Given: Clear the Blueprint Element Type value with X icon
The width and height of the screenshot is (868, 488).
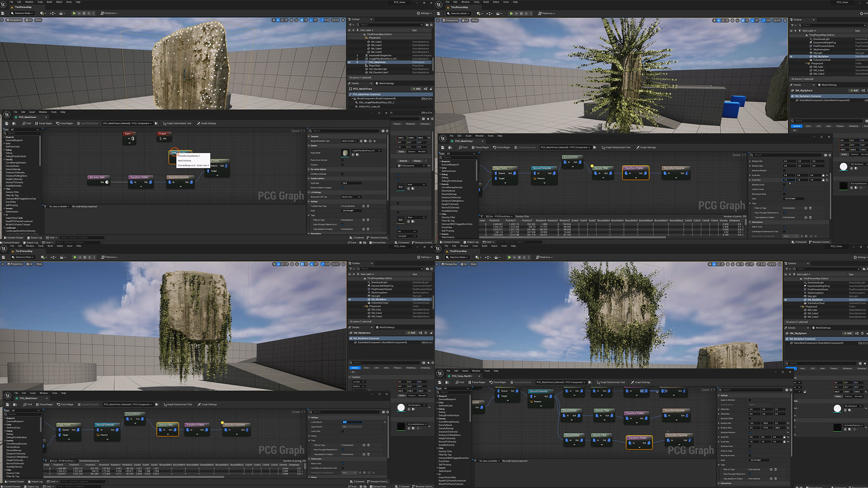Looking at the screenshot, I should [375, 141].
